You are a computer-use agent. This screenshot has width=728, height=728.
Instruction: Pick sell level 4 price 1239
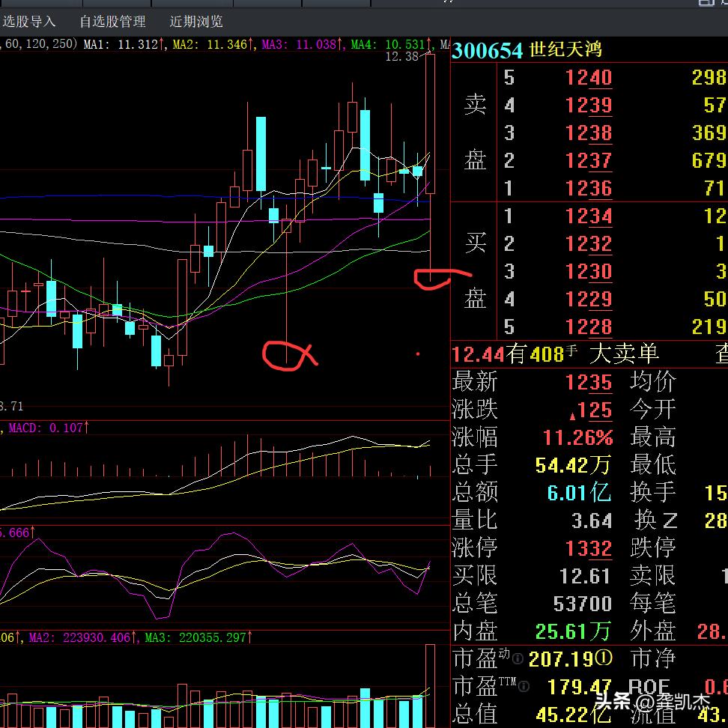[x=588, y=106]
